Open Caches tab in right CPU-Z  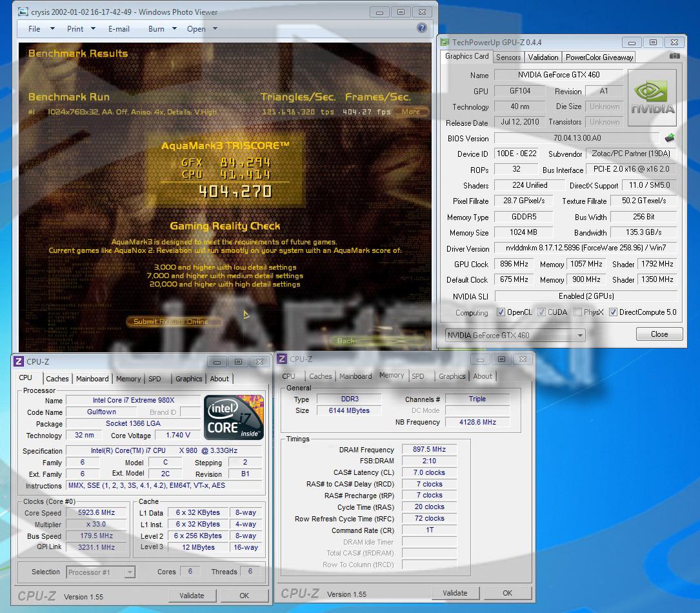coord(321,376)
